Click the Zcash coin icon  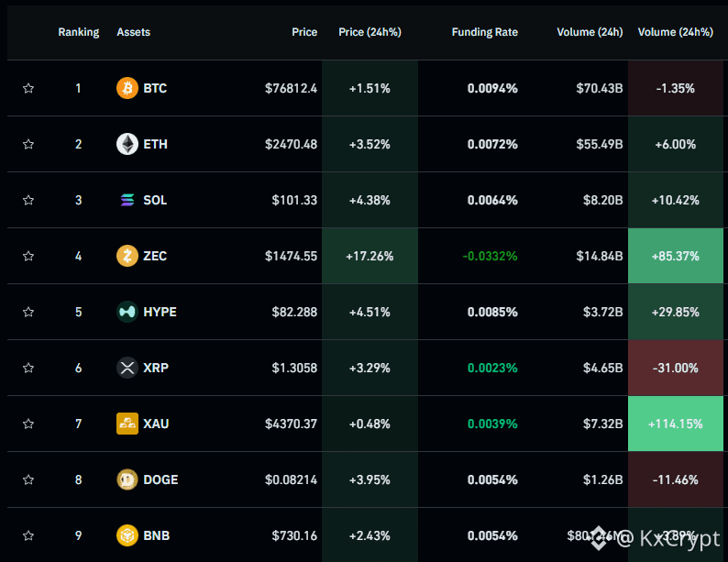tap(127, 256)
